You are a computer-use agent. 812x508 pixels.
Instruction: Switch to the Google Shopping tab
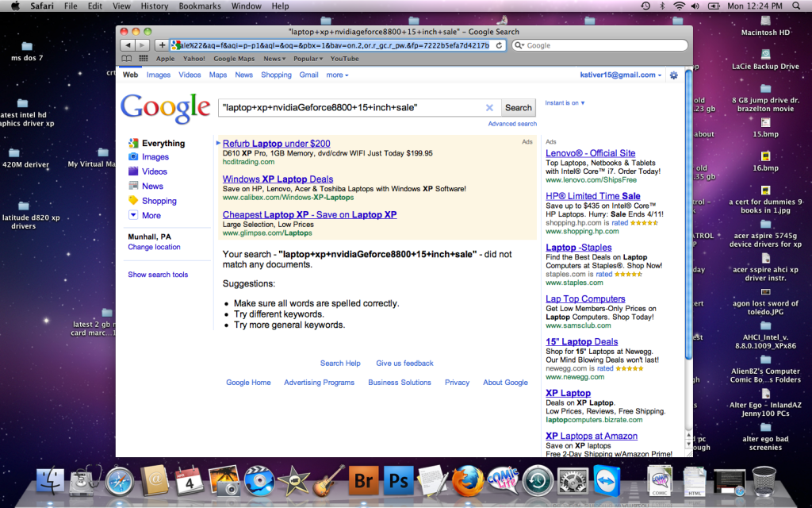pyautogui.click(x=276, y=75)
